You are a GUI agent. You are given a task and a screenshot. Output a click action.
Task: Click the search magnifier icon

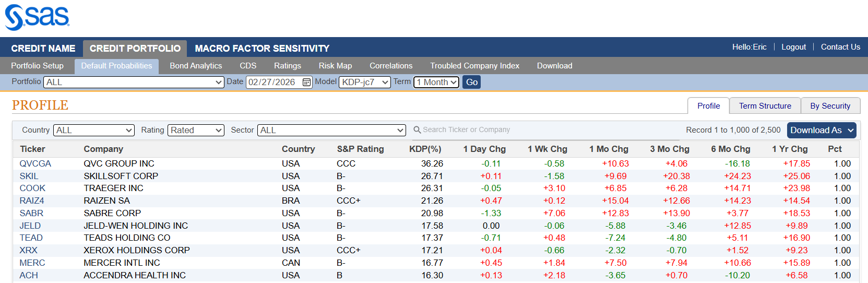point(417,130)
